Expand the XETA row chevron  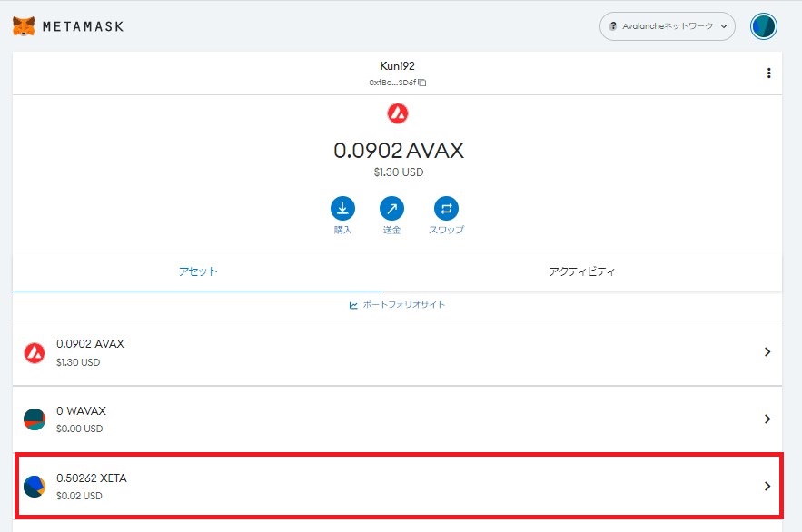[x=767, y=486]
